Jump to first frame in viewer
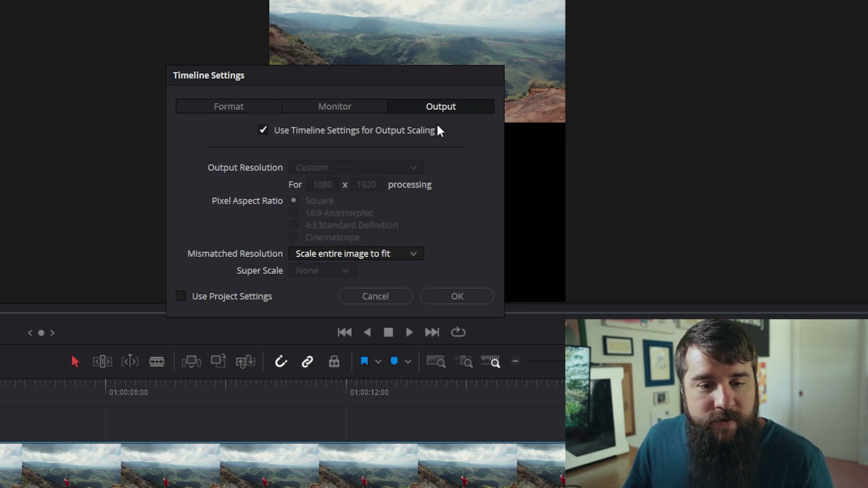The width and height of the screenshot is (868, 488). (x=344, y=332)
